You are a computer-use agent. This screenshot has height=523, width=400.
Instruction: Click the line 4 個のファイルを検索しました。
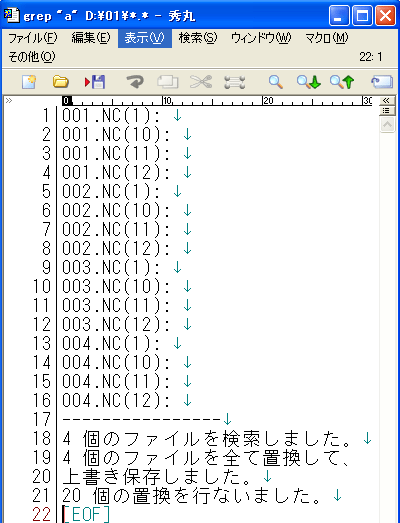[x=207, y=439]
